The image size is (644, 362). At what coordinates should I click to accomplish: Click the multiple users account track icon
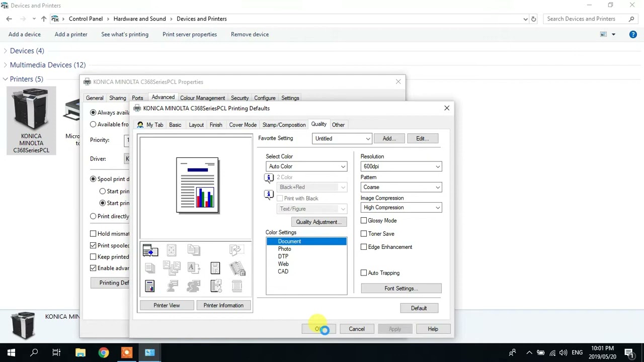click(x=194, y=286)
